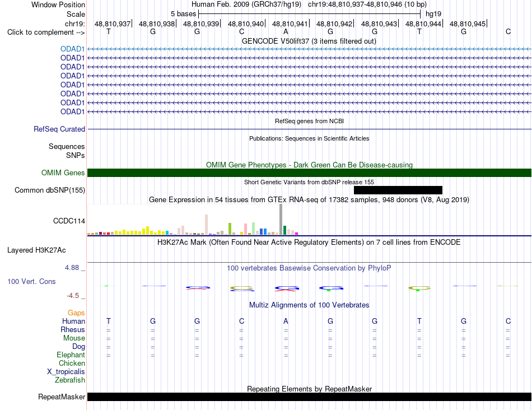Click the 'Rhesus' species label

[x=73, y=329]
